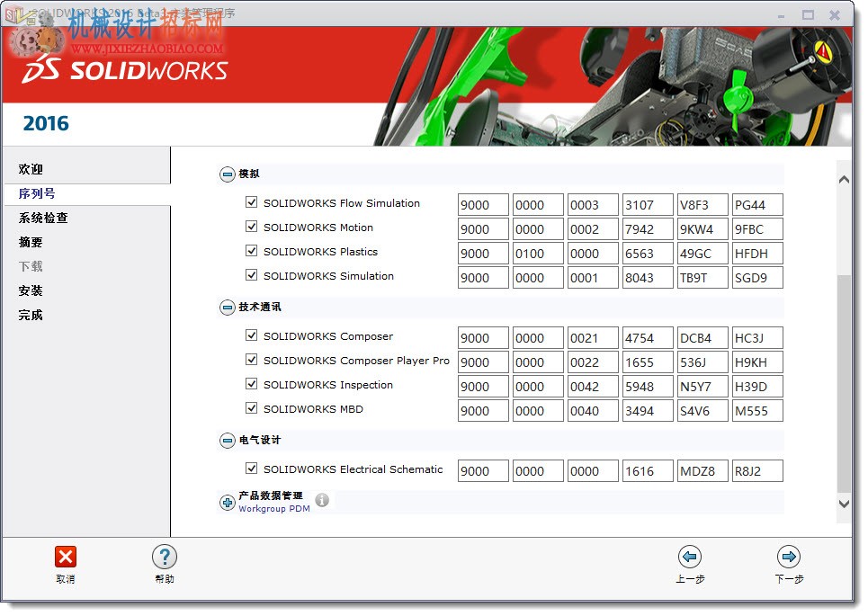Click Simulation serial field TB9T
This screenshot has width=868, height=616.
click(702, 278)
